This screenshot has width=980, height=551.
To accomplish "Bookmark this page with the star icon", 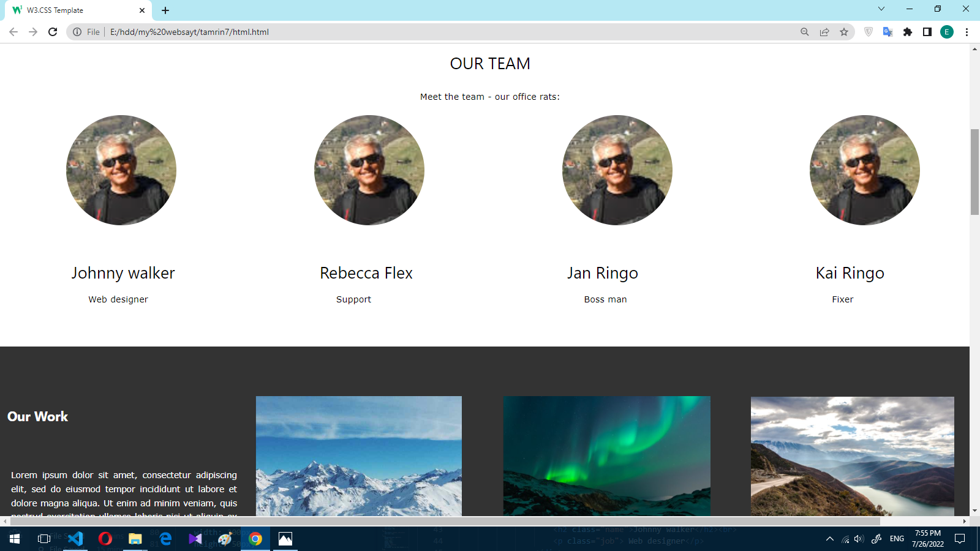I will pos(844,32).
